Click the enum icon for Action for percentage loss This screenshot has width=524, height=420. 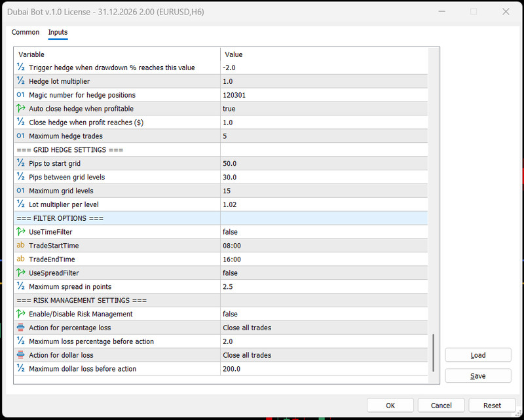pyautogui.click(x=21, y=328)
